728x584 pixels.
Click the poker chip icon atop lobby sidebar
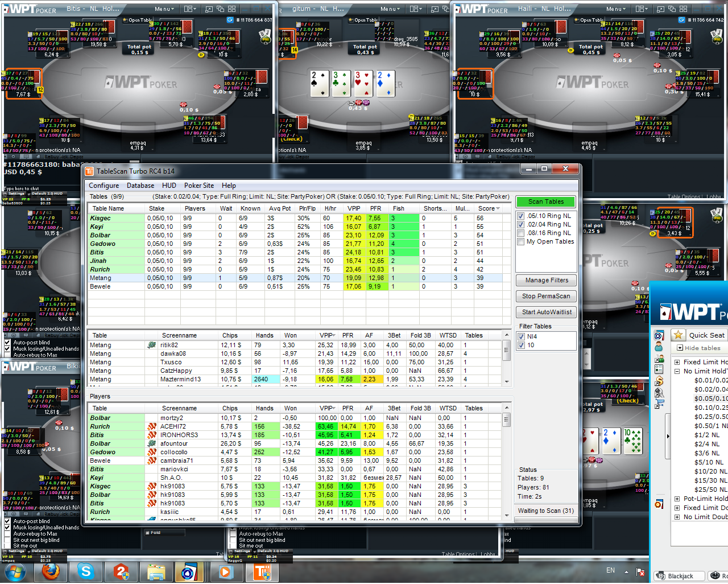[659, 335]
